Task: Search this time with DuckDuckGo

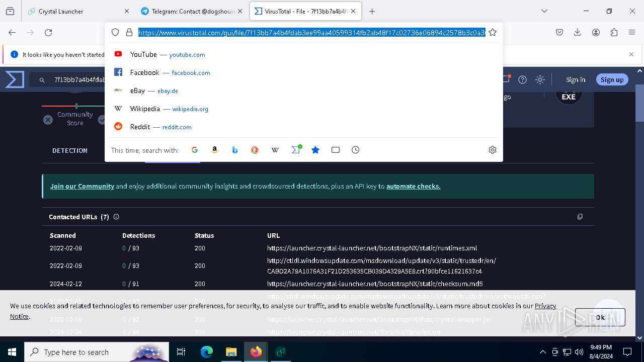Action: (x=255, y=150)
